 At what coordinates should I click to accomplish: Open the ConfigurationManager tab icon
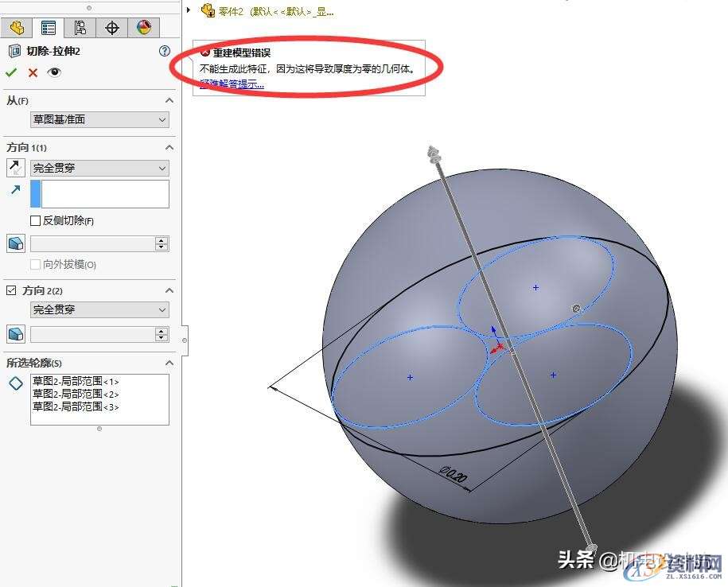click(x=80, y=26)
